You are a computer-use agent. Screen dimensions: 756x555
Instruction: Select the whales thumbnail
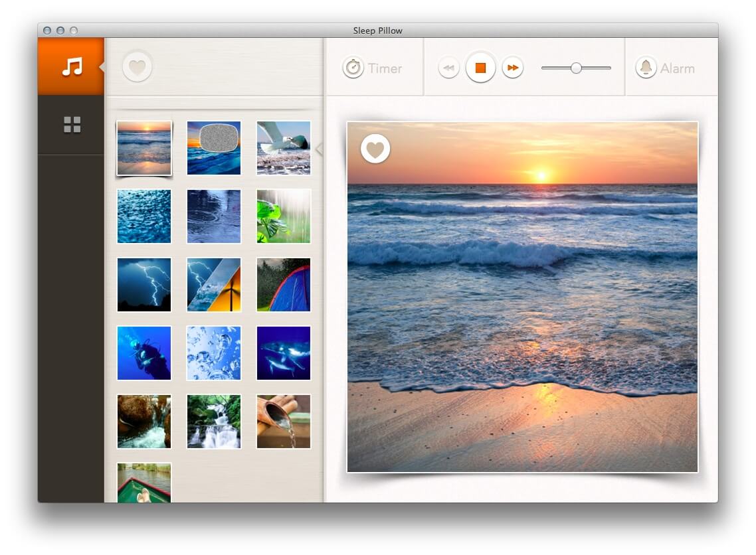point(284,353)
